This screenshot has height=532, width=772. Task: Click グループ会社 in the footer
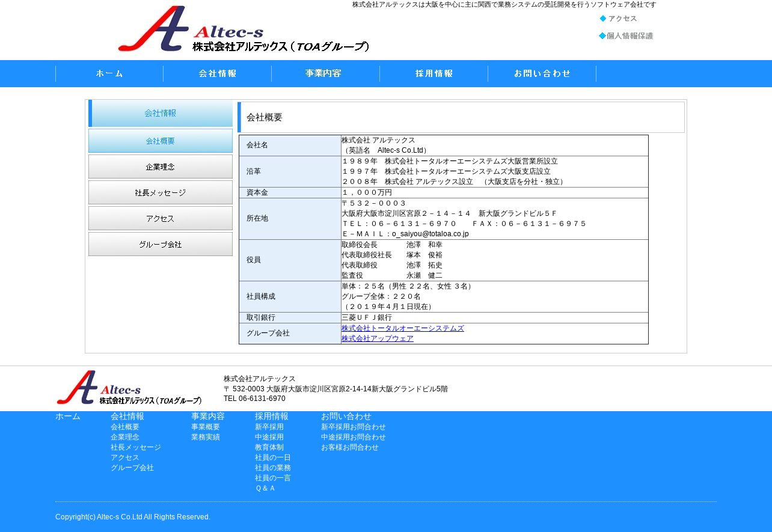(x=132, y=468)
